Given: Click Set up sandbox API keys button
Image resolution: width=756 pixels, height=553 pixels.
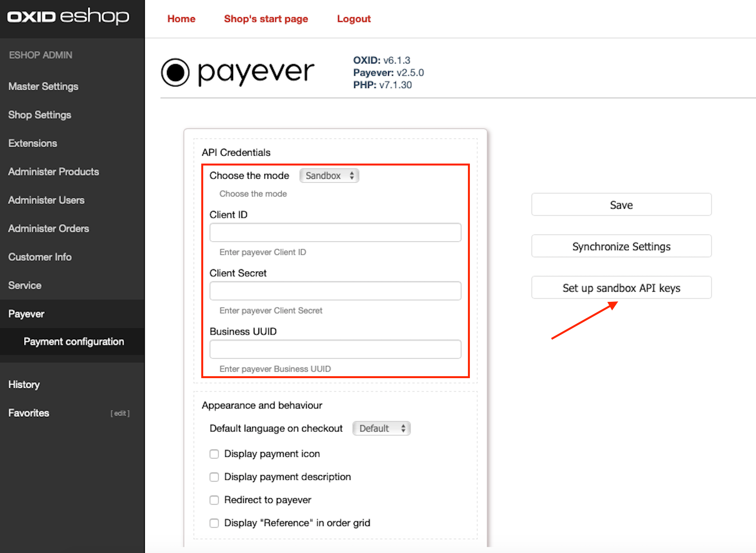Looking at the screenshot, I should [621, 288].
